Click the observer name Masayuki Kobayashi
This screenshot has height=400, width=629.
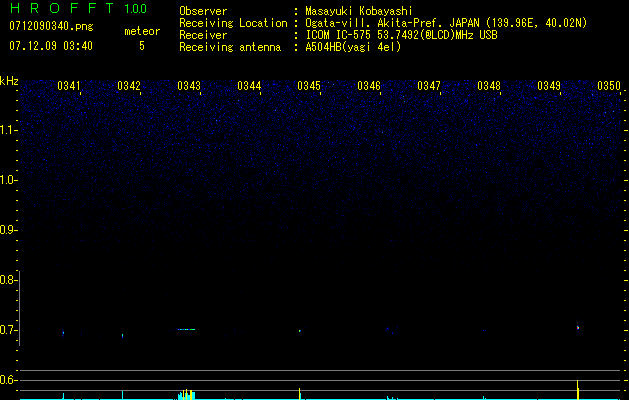tap(359, 11)
